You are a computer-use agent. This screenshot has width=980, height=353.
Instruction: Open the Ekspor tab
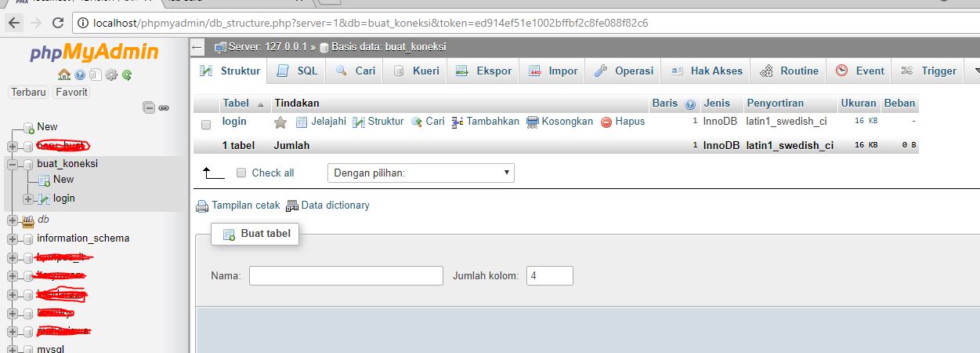click(483, 71)
